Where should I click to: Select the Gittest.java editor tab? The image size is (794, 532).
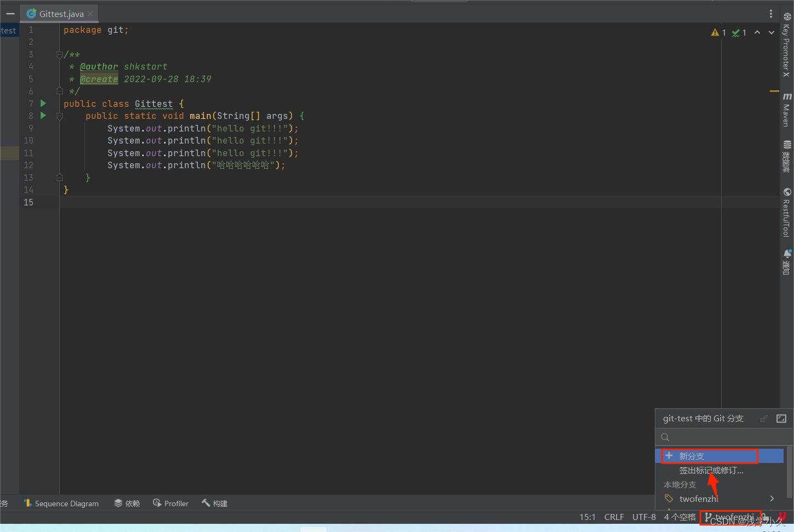[x=59, y=14]
